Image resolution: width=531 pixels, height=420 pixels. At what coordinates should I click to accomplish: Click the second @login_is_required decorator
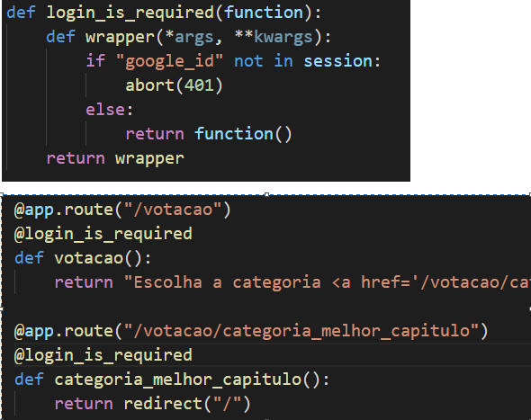(103, 355)
